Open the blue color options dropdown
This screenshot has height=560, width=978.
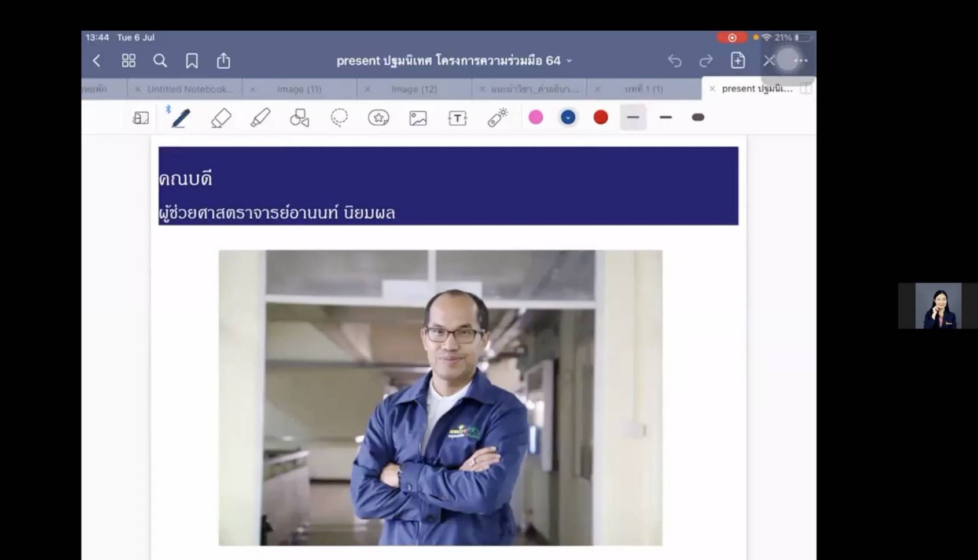point(568,117)
